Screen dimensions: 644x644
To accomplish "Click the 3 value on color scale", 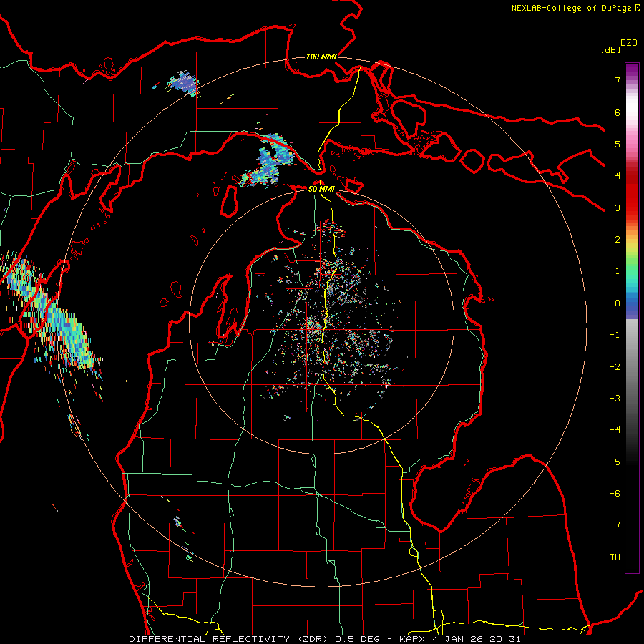I will [x=618, y=208].
